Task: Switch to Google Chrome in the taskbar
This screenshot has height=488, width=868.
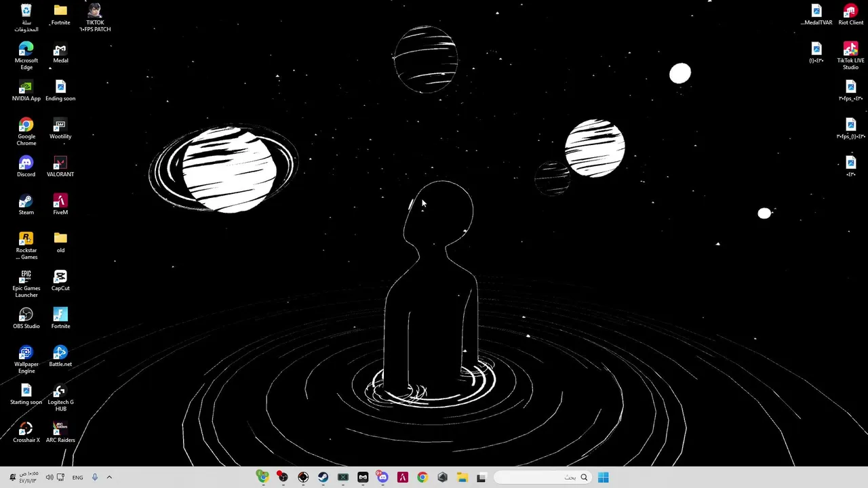Action: 422,477
